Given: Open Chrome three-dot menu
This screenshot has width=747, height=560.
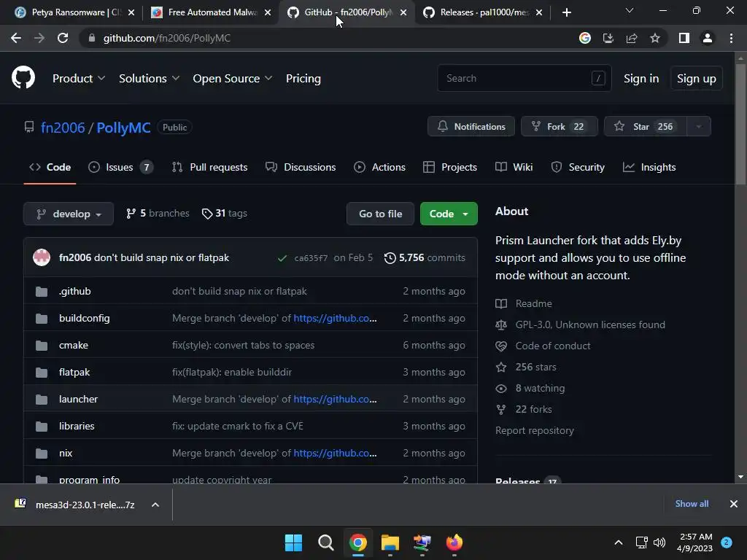Looking at the screenshot, I should point(731,38).
